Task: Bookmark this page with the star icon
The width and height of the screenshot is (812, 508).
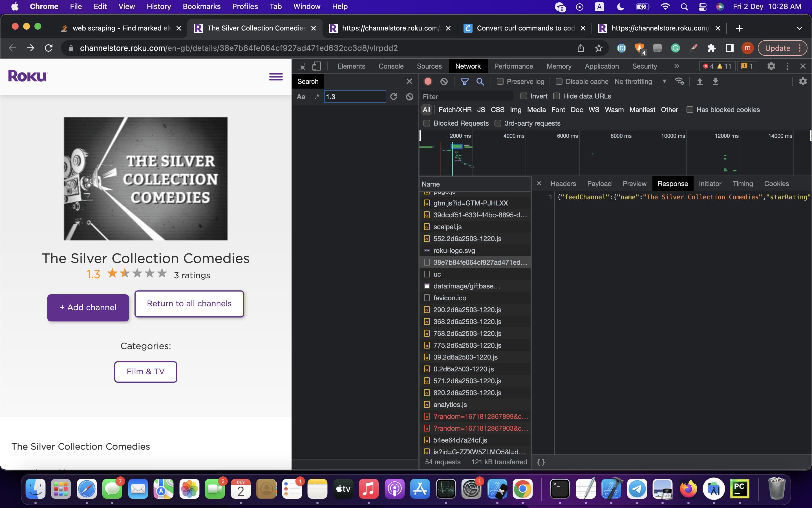Action: (x=599, y=48)
